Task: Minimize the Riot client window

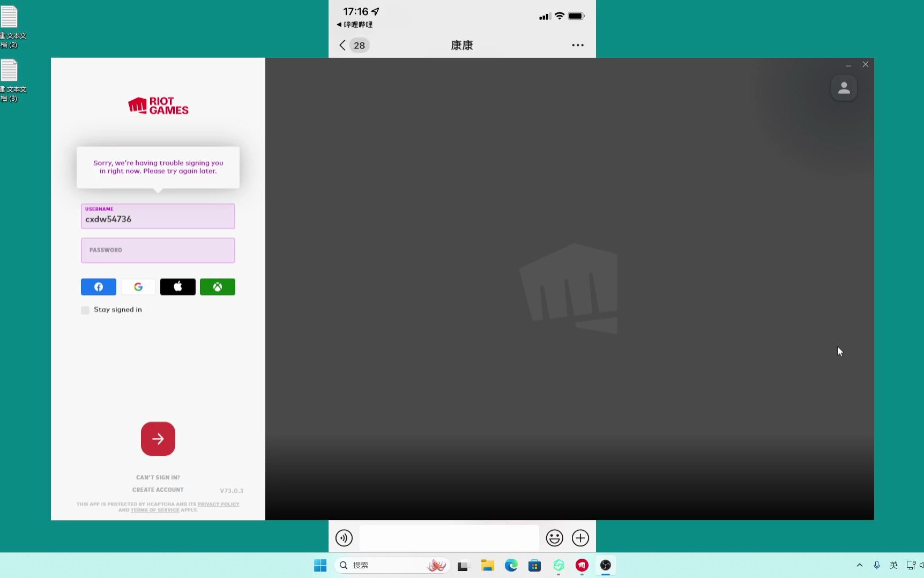Action: (848, 64)
